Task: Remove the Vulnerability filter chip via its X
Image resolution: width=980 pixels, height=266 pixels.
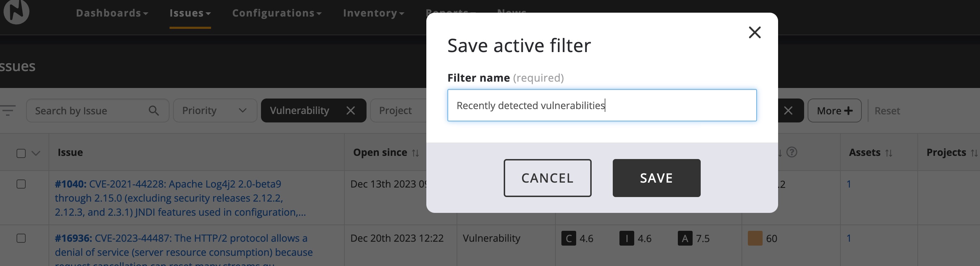Action: pos(350,110)
